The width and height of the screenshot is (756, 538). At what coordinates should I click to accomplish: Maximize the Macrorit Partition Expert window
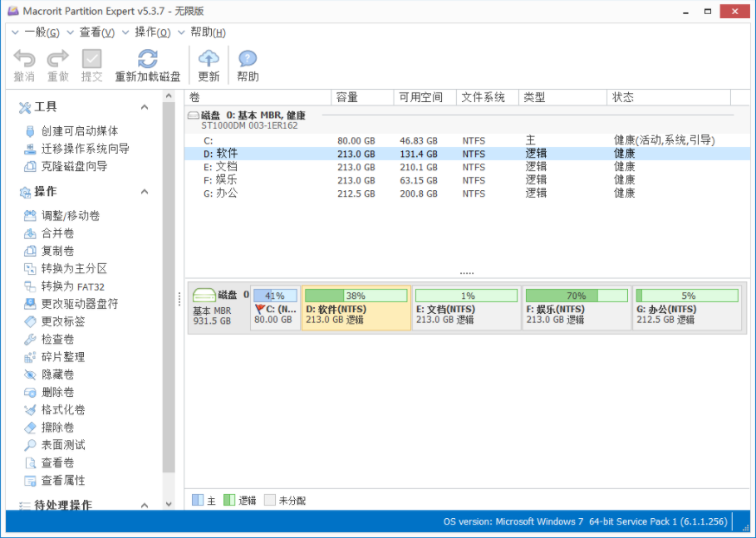[708, 12]
